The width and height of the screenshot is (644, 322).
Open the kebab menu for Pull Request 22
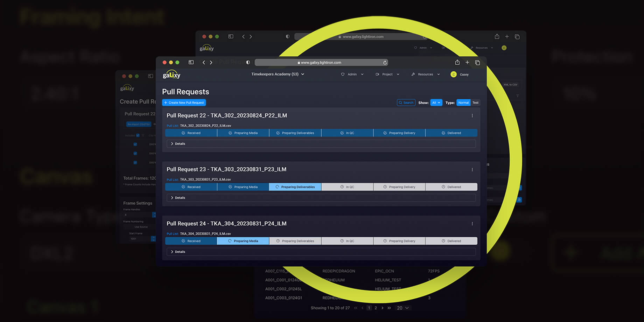[472, 116]
